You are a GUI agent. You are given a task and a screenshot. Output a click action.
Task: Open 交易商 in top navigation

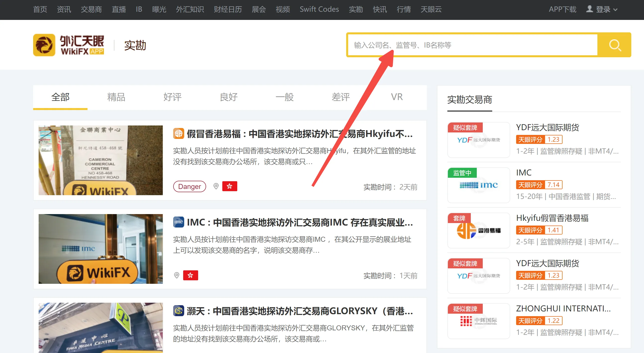[x=91, y=9]
